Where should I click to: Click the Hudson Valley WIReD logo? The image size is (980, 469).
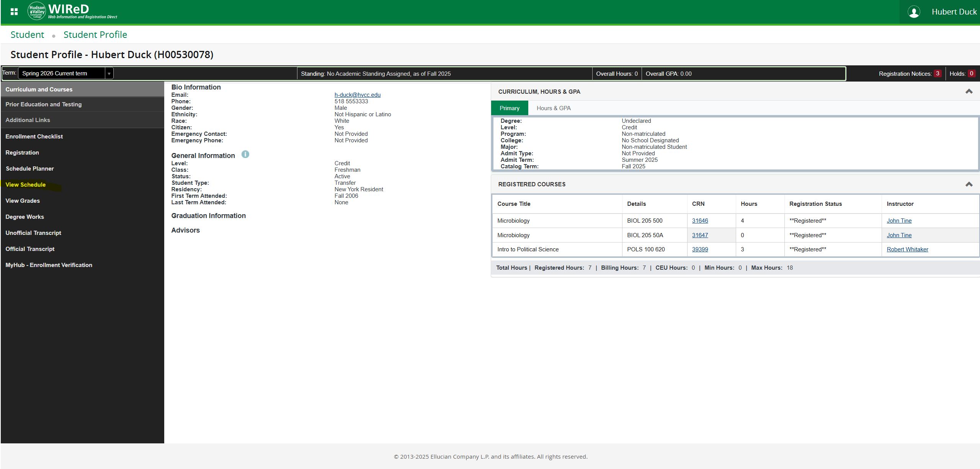point(73,11)
